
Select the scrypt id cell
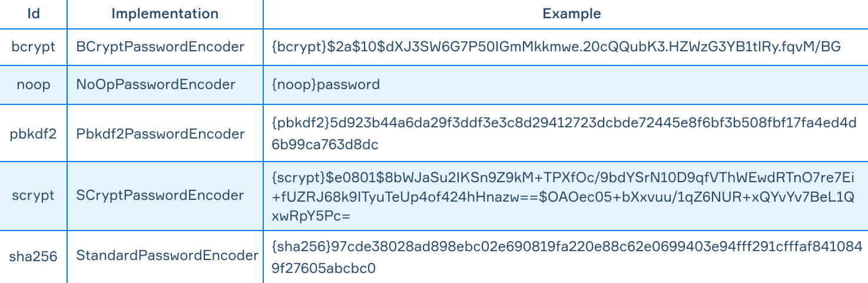pos(34,195)
